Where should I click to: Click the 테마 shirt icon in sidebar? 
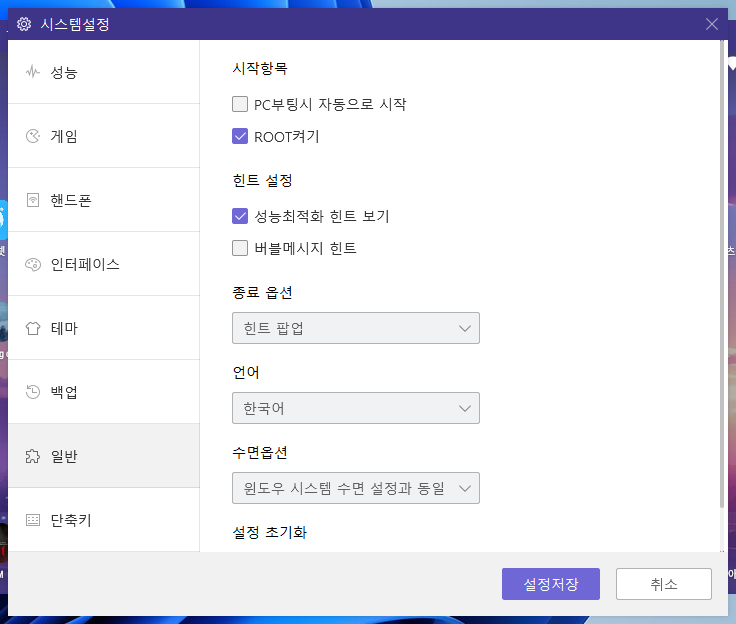click(33, 328)
